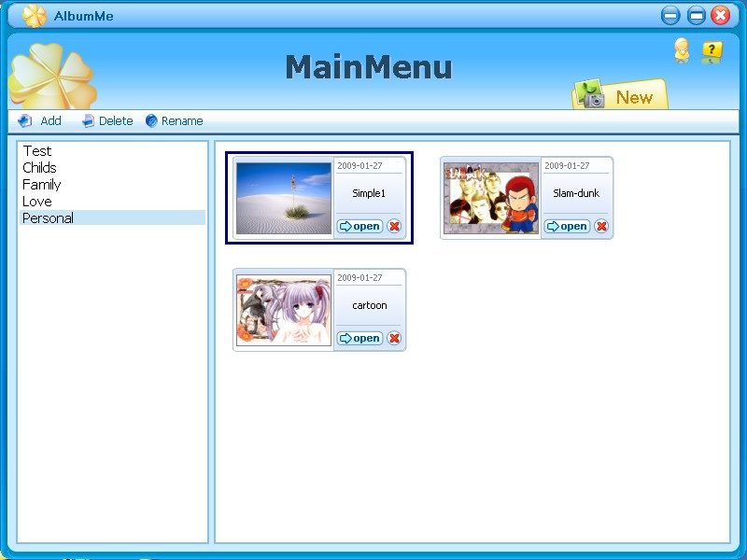The image size is (747, 560).
Task: Select the Personal category
Action: point(112,218)
